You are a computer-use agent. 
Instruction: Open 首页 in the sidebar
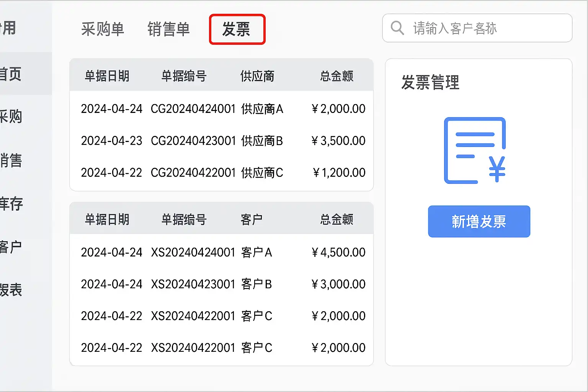click(11, 74)
